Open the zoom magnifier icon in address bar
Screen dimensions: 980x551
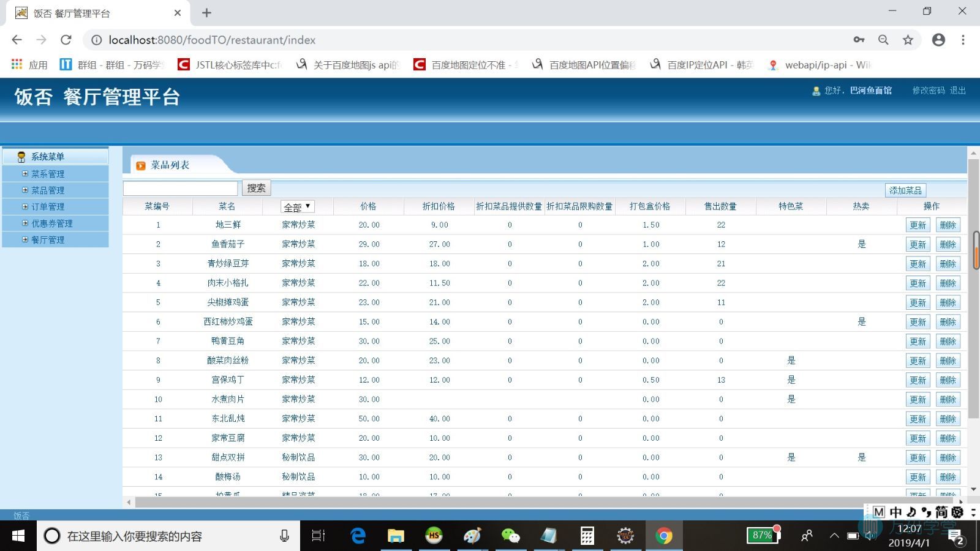click(x=883, y=40)
